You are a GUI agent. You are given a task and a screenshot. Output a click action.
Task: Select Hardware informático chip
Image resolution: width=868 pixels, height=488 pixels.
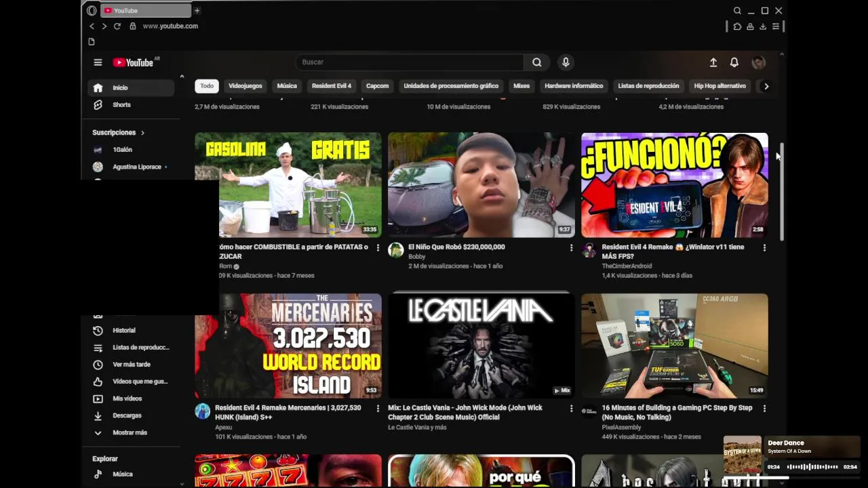tap(574, 86)
